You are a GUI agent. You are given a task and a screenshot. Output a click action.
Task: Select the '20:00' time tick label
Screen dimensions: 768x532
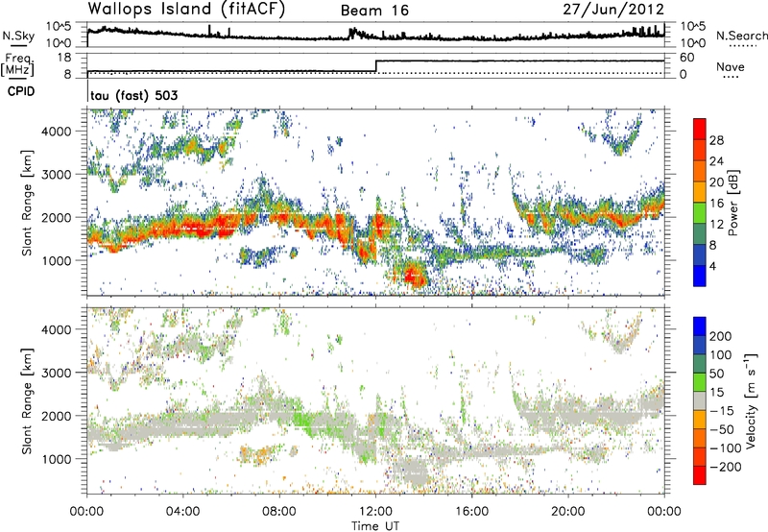[568, 512]
